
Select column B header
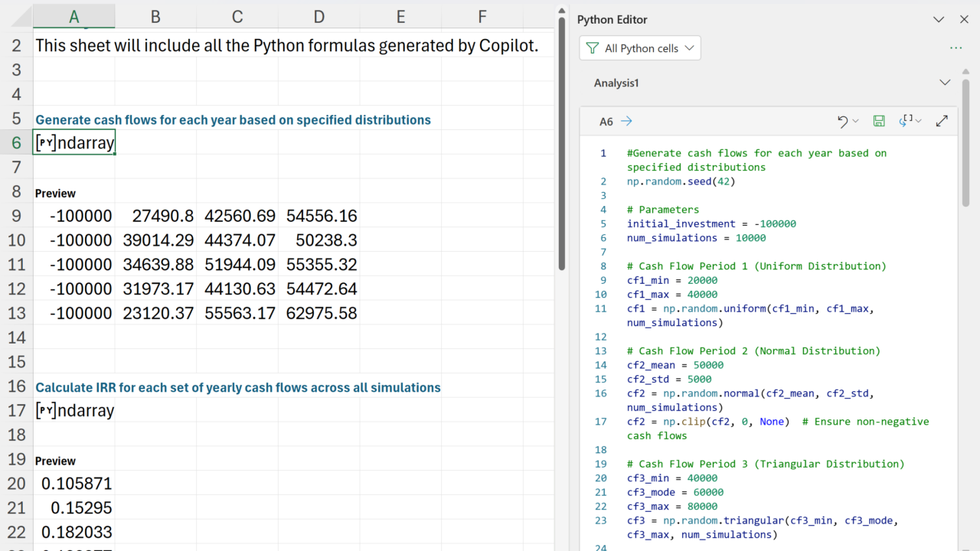pyautogui.click(x=155, y=17)
